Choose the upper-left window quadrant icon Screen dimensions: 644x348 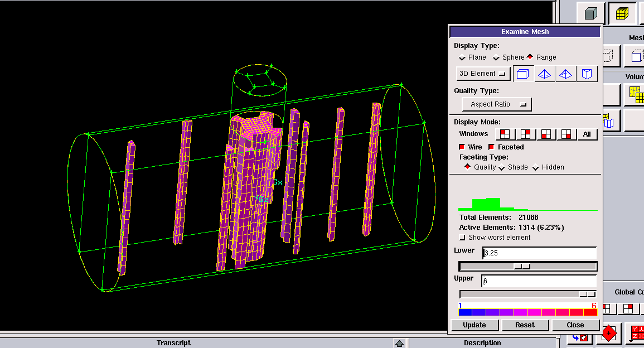(505, 134)
